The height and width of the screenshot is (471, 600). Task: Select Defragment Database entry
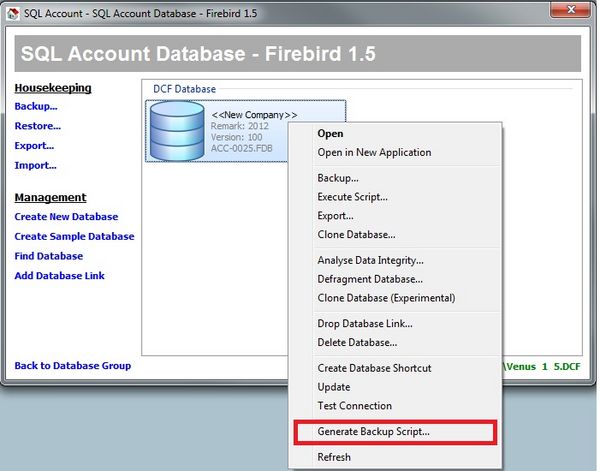[370, 279]
